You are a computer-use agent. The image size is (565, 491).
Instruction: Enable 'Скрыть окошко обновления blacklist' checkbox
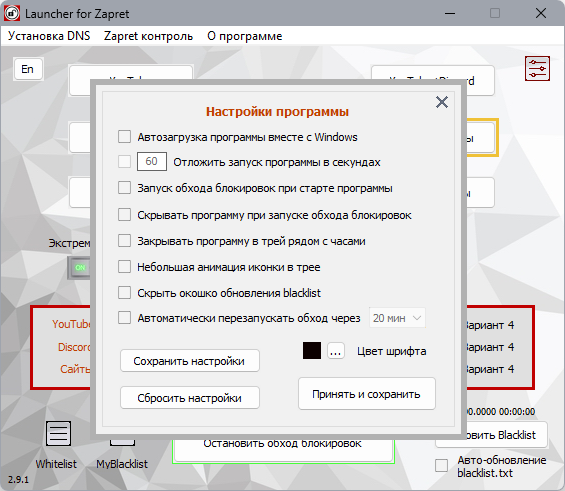124,293
